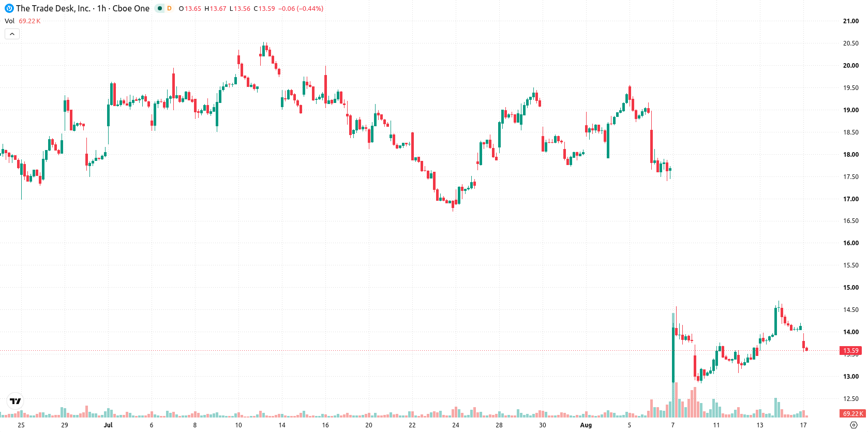Open chart settings gear icon in the bottom-right corner

[x=854, y=425]
